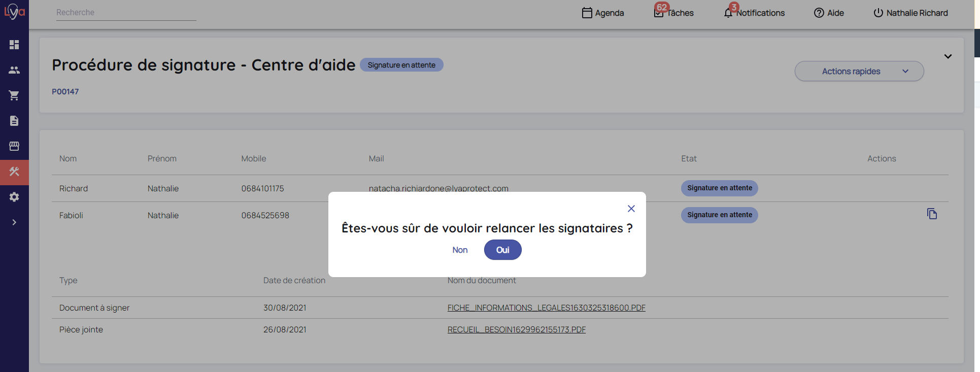Open the Agenda menu

pos(603,13)
